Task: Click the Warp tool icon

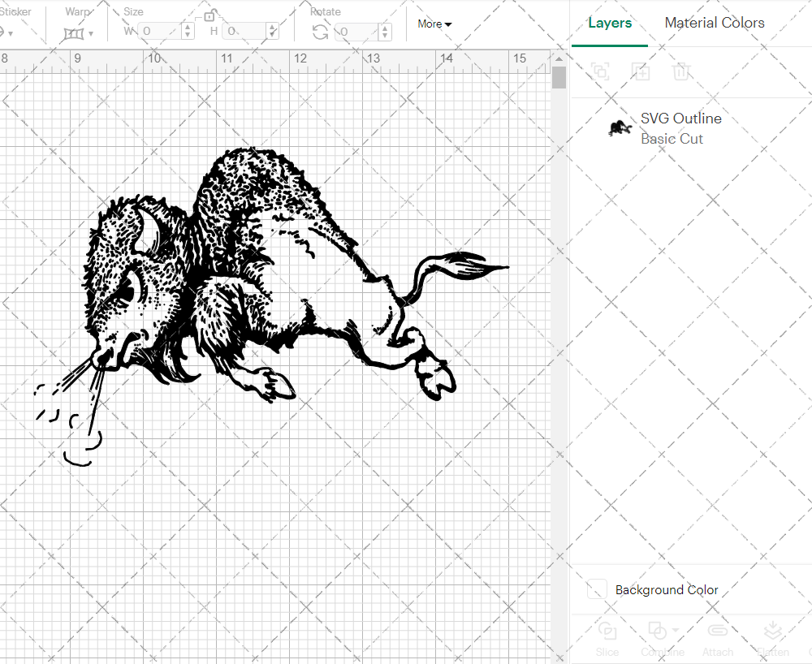Action: 74,33
